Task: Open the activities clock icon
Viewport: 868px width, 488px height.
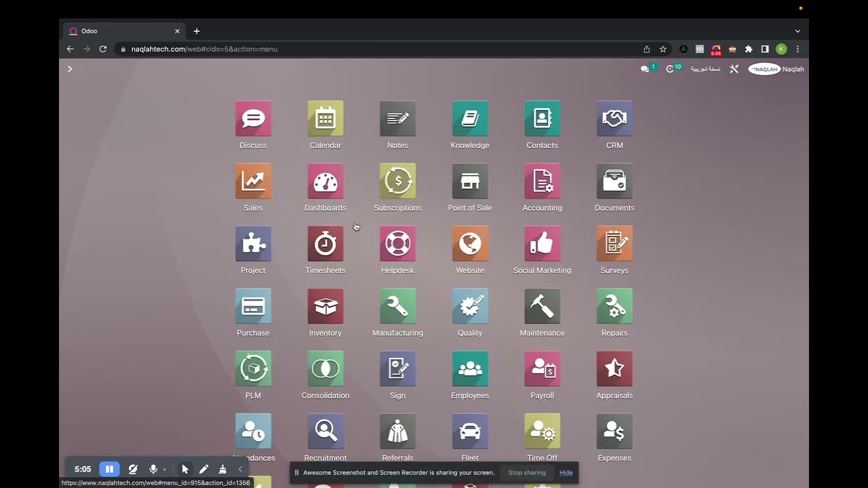Action: click(x=670, y=69)
